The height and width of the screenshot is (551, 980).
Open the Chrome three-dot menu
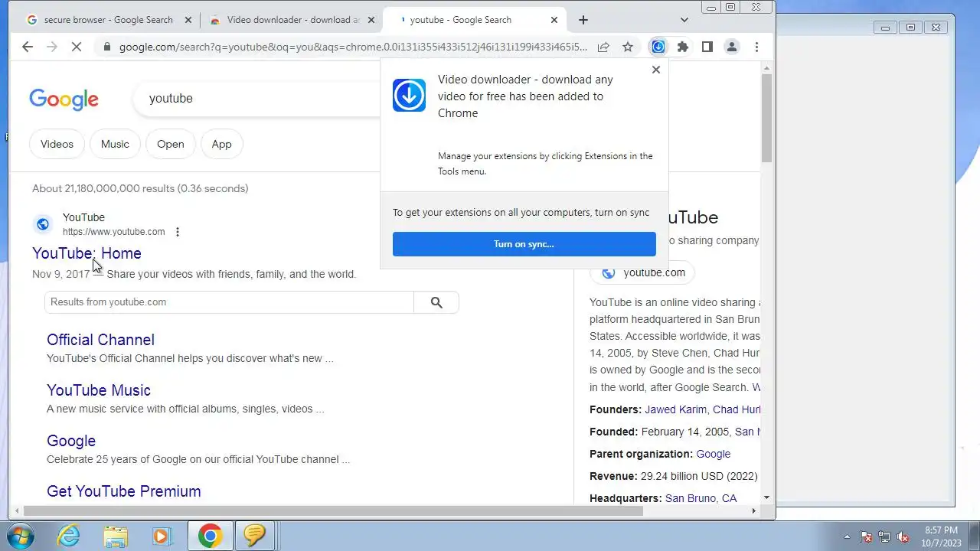pos(756,47)
